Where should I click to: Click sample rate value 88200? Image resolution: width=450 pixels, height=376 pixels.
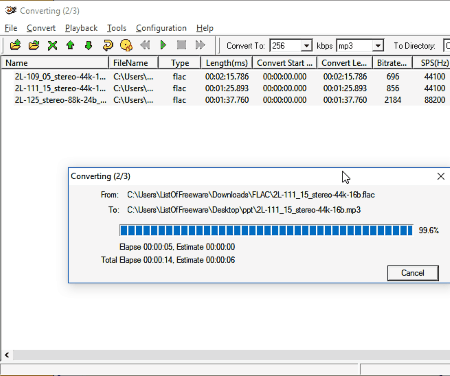tap(435, 100)
